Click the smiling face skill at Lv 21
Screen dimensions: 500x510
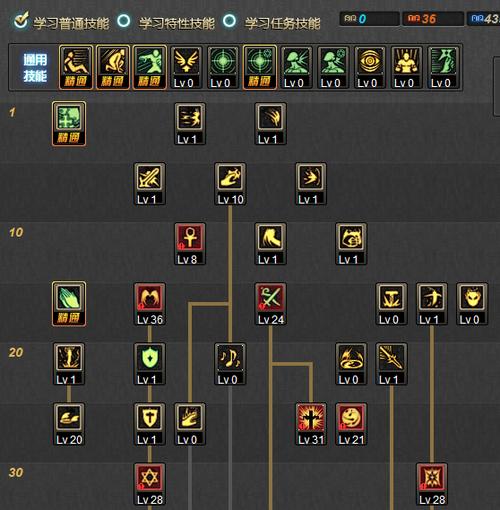(351, 424)
